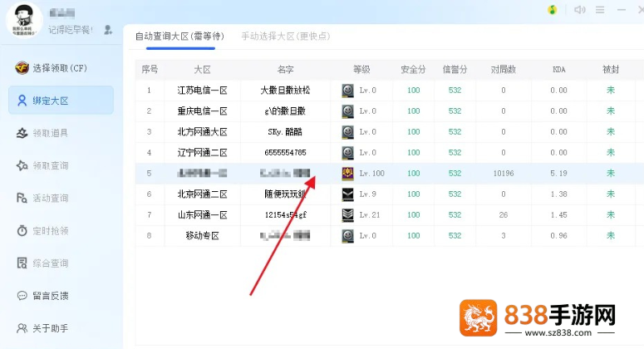
Task: Switch to 自动查询大区 tab
Action: tap(179, 36)
